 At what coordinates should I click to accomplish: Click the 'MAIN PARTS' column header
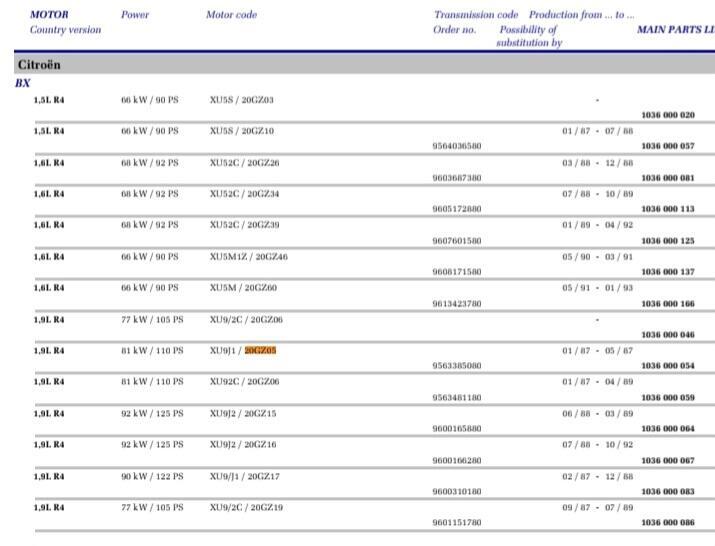[676, 30]
